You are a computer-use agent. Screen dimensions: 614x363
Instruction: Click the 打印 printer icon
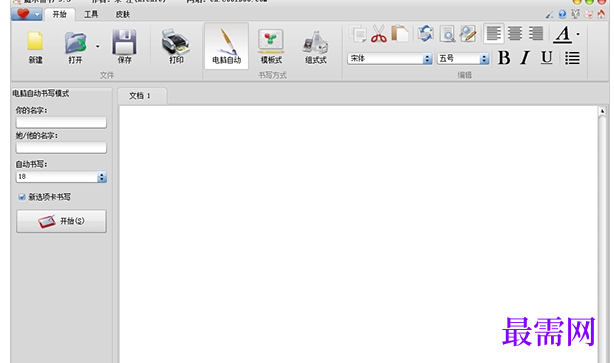[x=176, y=42]
